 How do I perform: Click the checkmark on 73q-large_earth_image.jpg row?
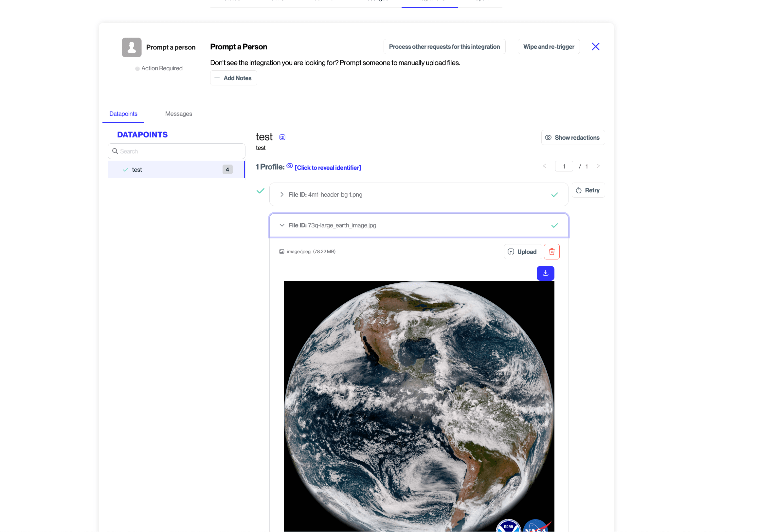[554, 225]
